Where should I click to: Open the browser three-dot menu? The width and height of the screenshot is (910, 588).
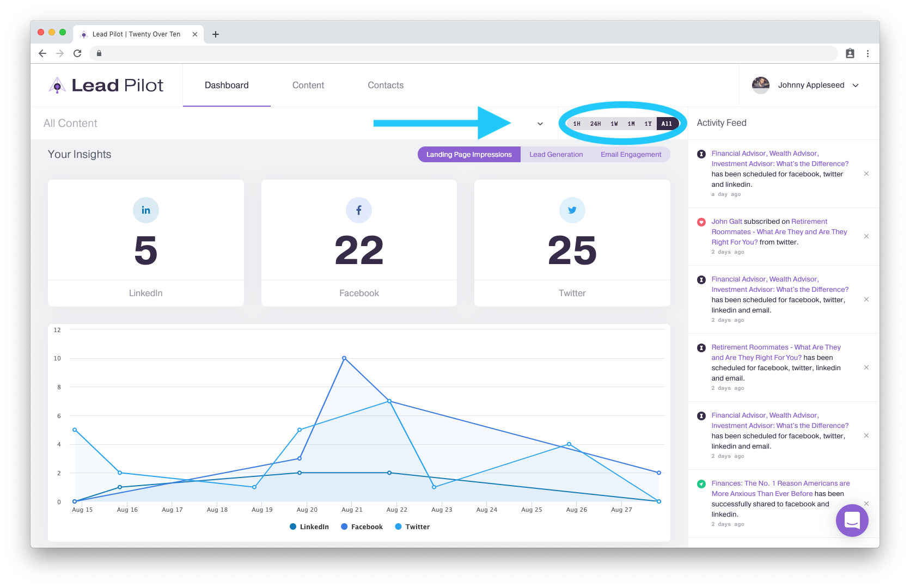pyautogui.click(x=868, y=53)
